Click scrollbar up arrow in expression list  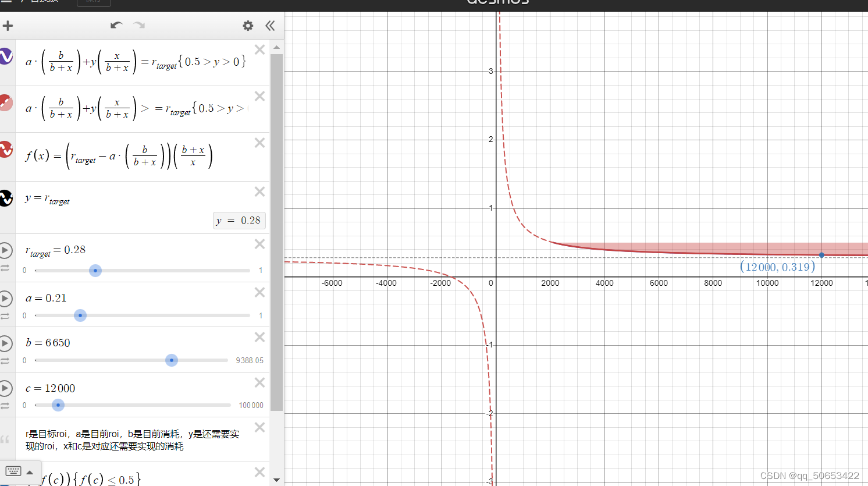pyautogui.click(x=277, y=47)
